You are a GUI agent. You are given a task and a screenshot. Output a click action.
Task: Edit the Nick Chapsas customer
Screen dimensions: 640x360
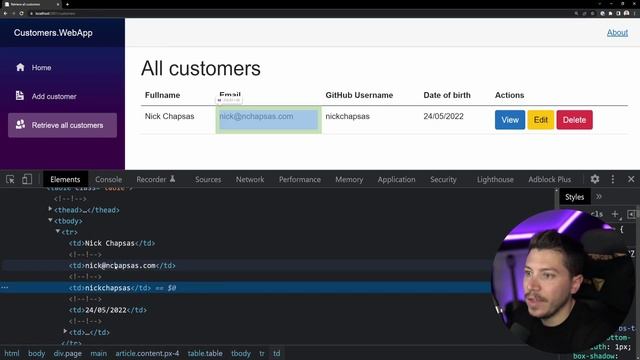[540, 120]
